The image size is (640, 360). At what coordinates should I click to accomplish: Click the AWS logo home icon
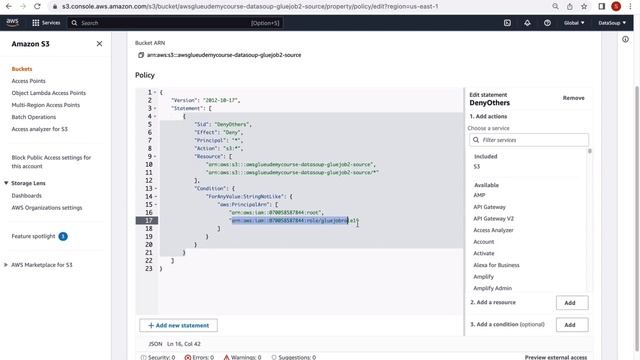[13, 23]
